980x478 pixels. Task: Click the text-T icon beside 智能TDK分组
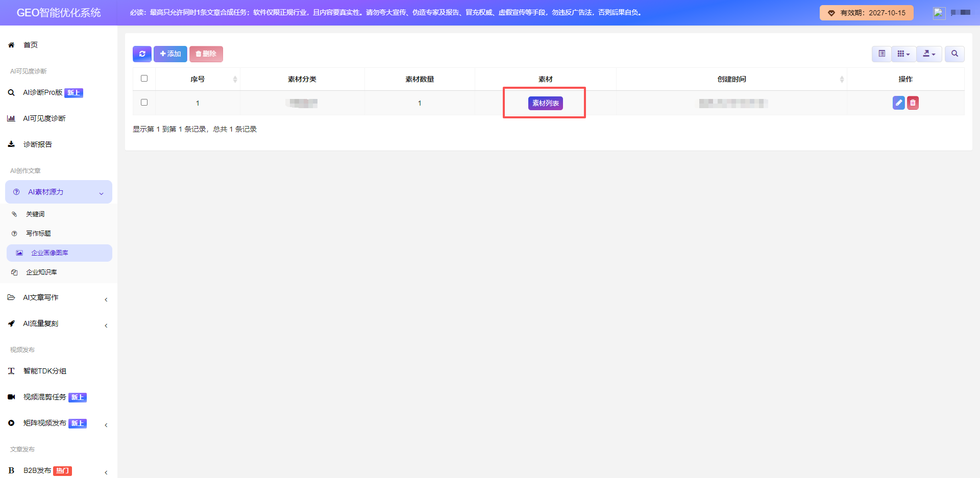pyautogui.click(x=11, y=371)
